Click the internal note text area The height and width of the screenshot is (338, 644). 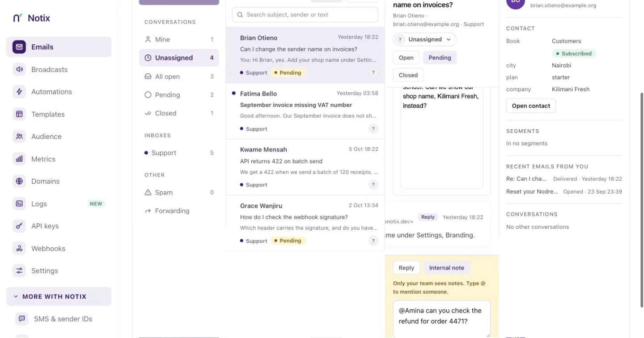coord(442,319)
